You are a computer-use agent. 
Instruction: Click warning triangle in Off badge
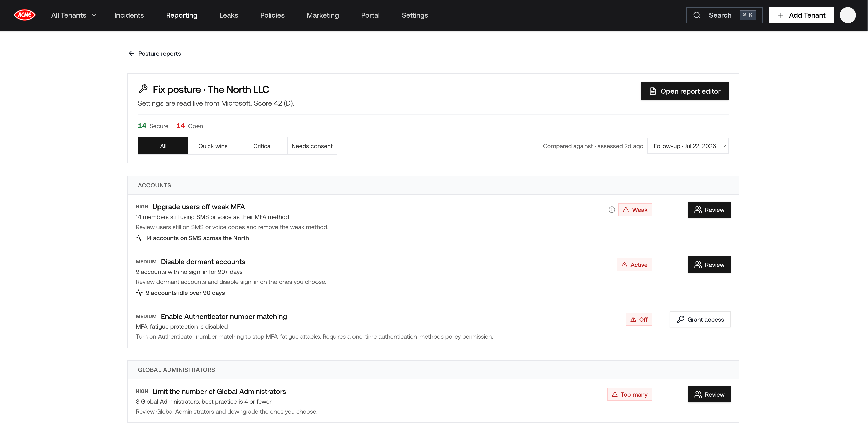pos(633,320)
